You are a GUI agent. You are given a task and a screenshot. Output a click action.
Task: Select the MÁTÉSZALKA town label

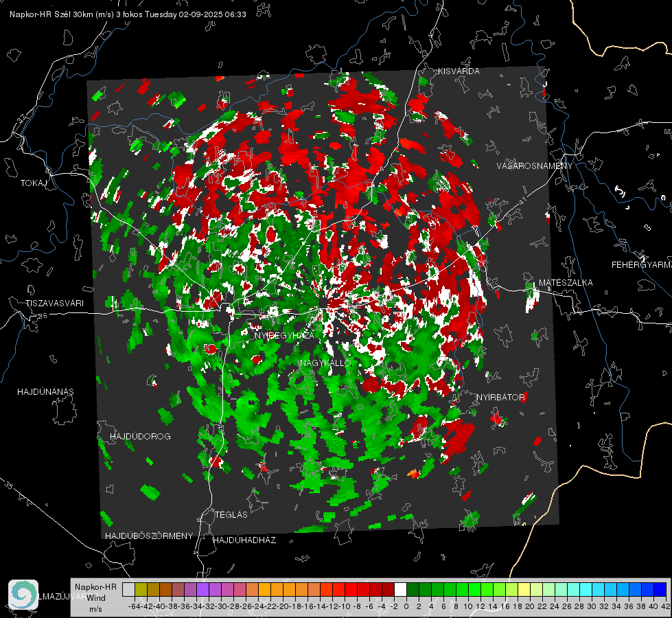pos(566,282)
